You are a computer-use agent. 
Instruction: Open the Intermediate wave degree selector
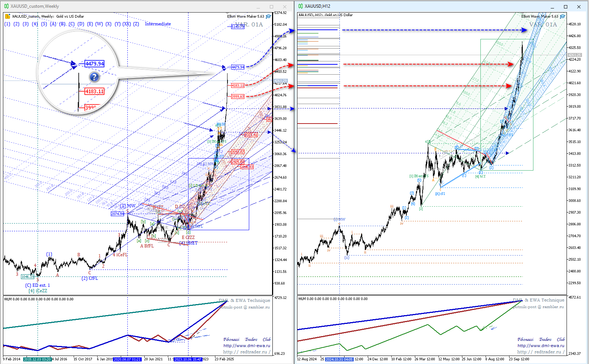point(158,24)
